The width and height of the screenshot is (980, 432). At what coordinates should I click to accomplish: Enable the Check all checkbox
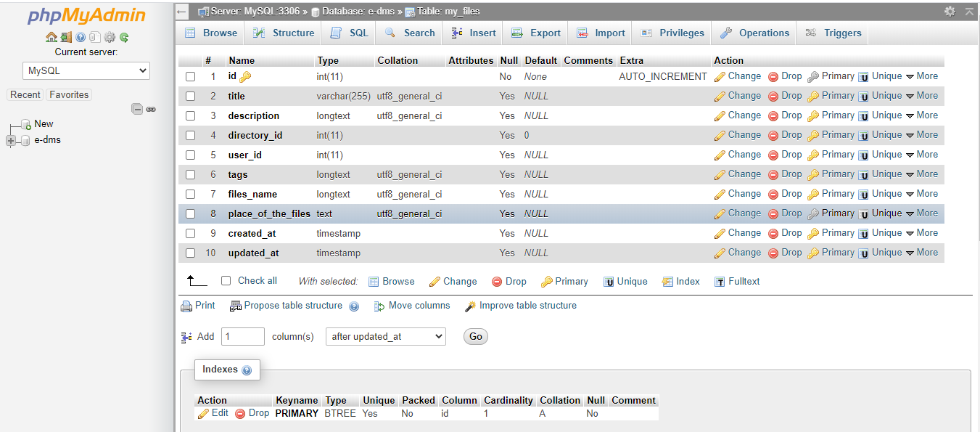click(x=226, y=281)
